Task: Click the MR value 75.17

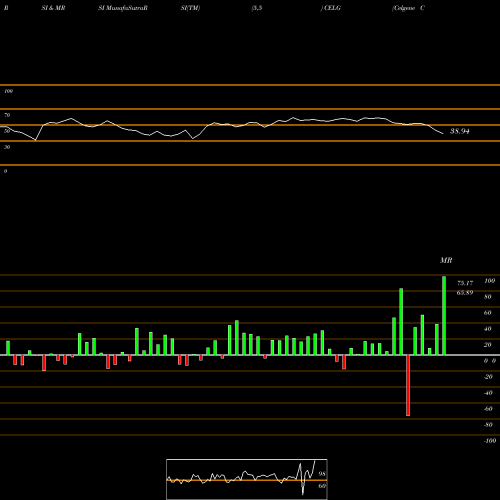Action: pos(465,283)
